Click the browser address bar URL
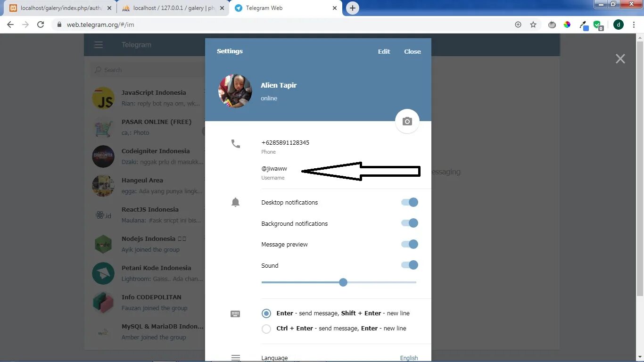 [100, 25]
